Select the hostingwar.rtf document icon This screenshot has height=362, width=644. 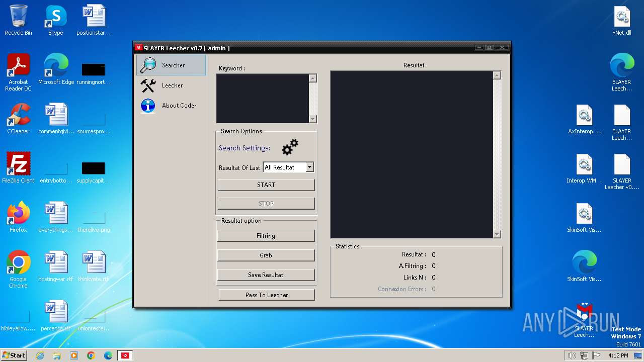coord(56,266)
